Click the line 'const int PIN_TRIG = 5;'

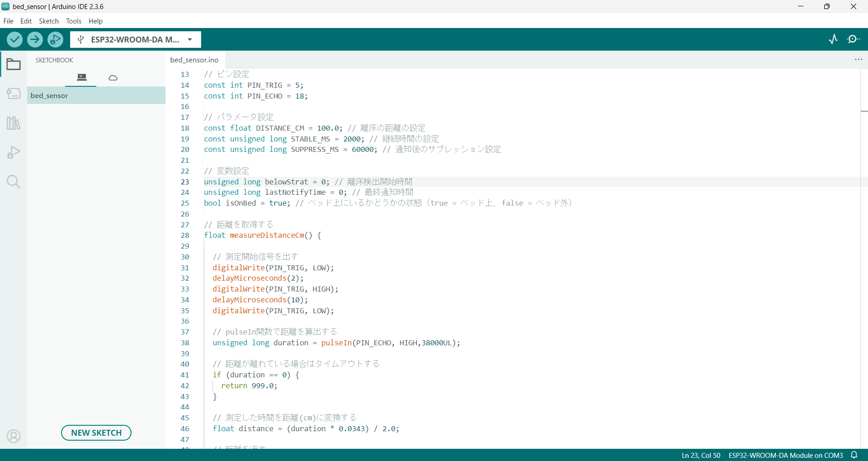(x=254, y=85)
